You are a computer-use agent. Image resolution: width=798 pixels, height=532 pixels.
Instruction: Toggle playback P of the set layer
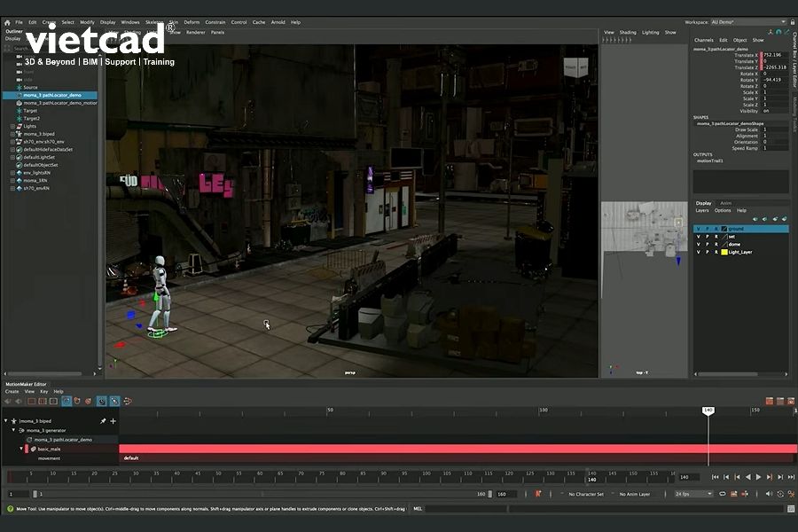[x=708, y=237]
